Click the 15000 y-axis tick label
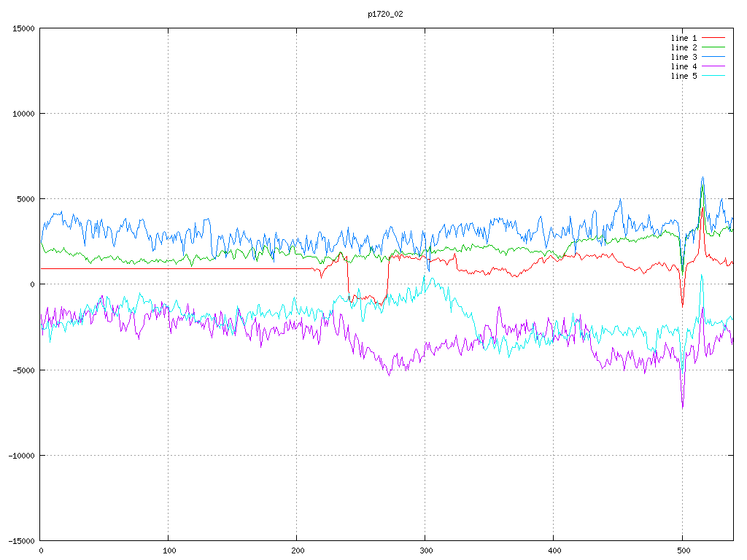 tap(23, 28)
